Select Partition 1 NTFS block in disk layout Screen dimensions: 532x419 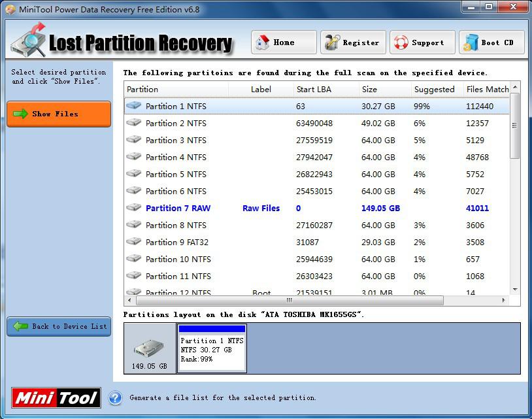pos(212,348)
